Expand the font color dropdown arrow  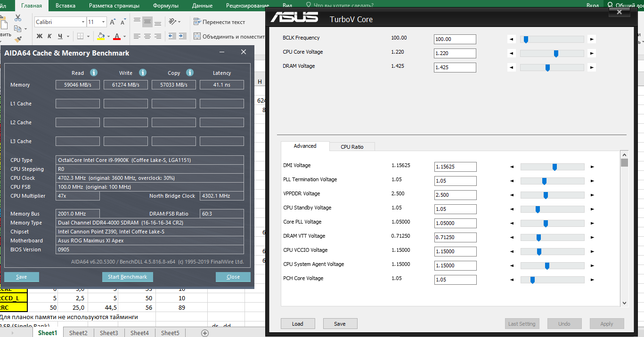pyautogui.click(x=124, y=36)
